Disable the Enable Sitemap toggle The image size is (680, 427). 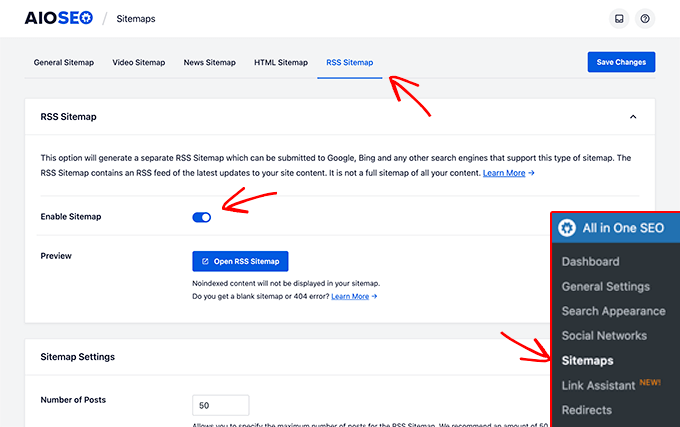[x=202, y=217]
